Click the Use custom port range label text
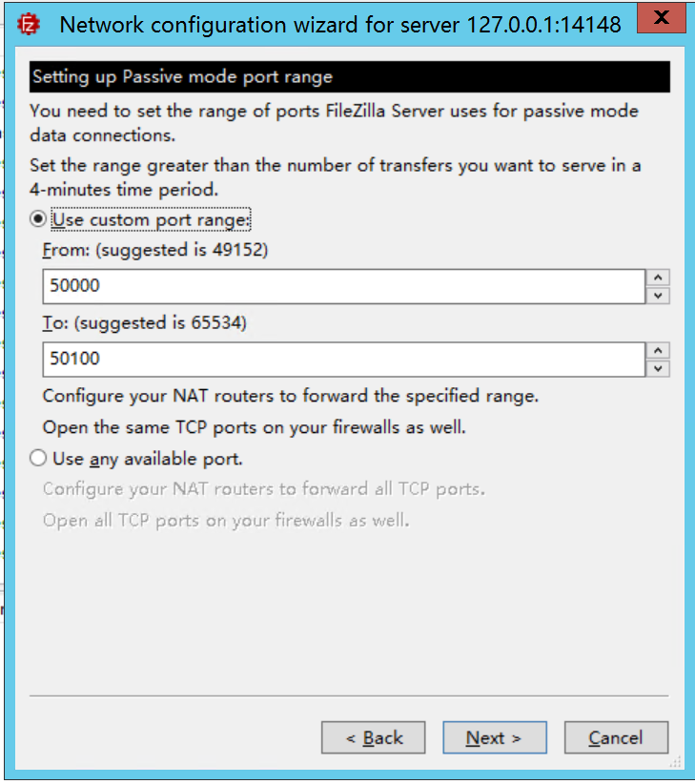 151,220
